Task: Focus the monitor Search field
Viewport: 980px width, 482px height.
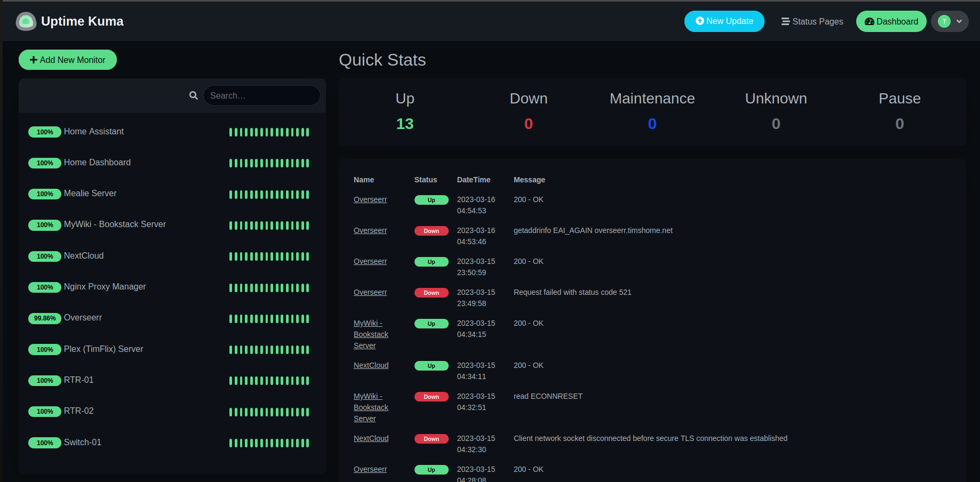Action: coord(261,95)
